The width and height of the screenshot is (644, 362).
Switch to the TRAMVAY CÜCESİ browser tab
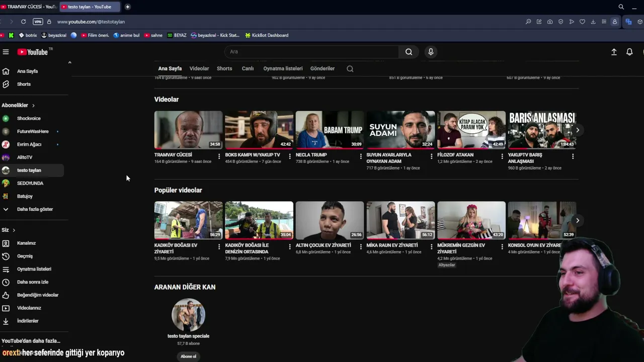tap(29, 7)
